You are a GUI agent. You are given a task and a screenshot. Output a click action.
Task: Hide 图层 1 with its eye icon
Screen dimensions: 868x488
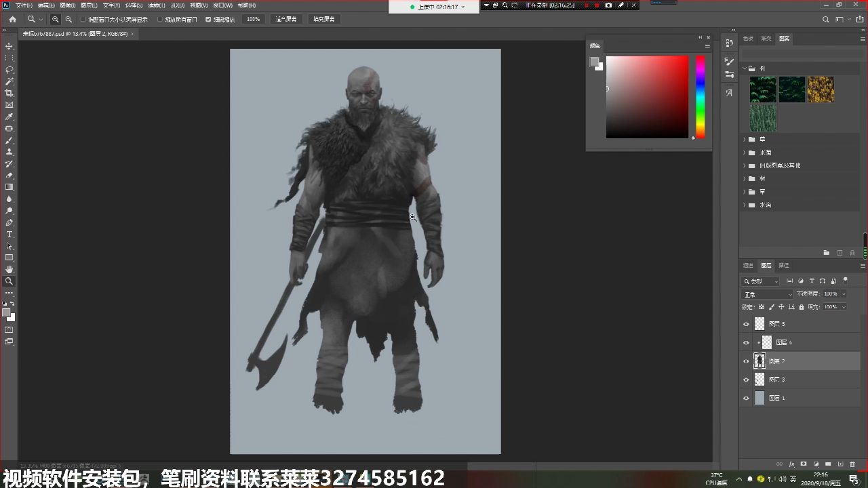tap(747, 398)
